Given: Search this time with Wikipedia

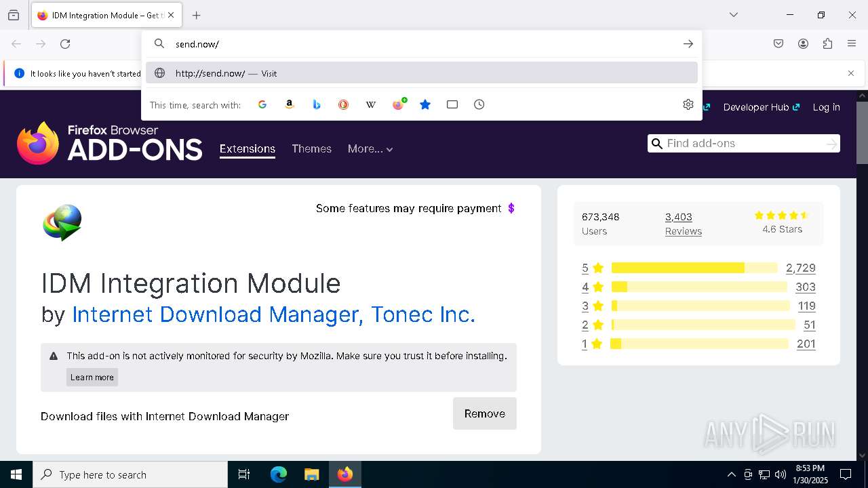Looking at the screenshot, I should [x=371, y=104].
